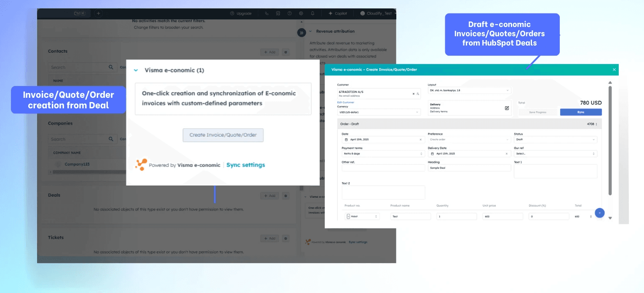Open the Product no. Robot dropdown

(362, 216)
